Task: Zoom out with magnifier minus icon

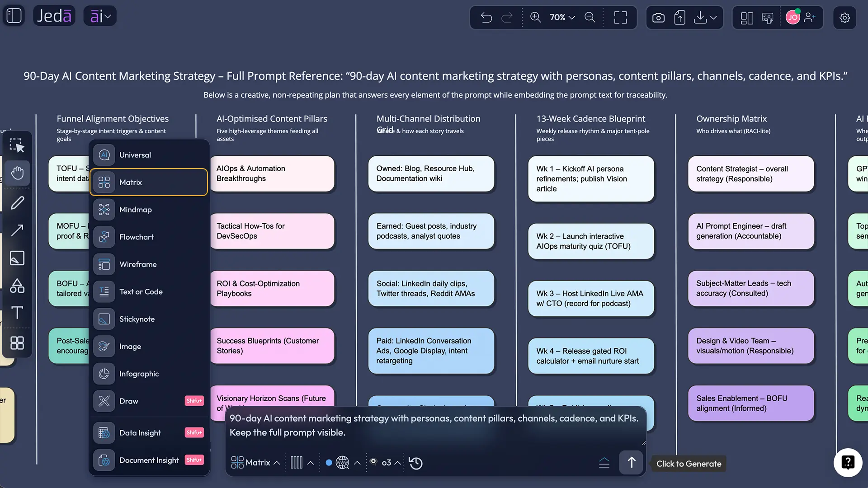Action: tap(590, 17)
